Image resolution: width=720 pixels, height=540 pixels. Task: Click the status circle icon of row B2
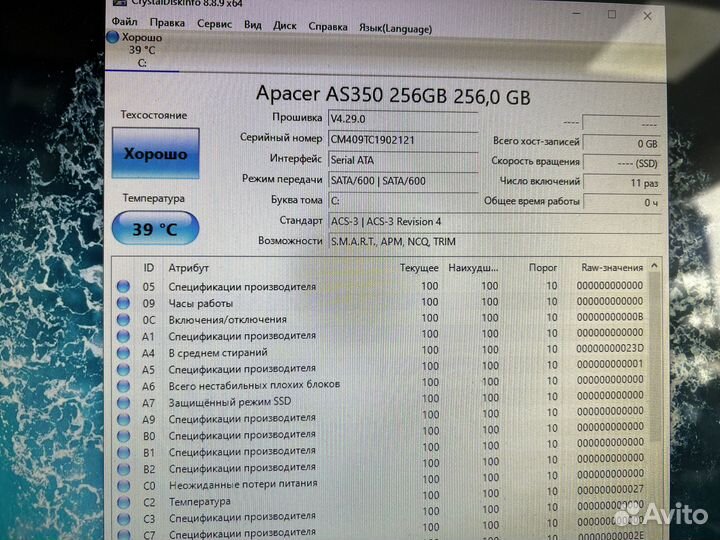point(123,469)
